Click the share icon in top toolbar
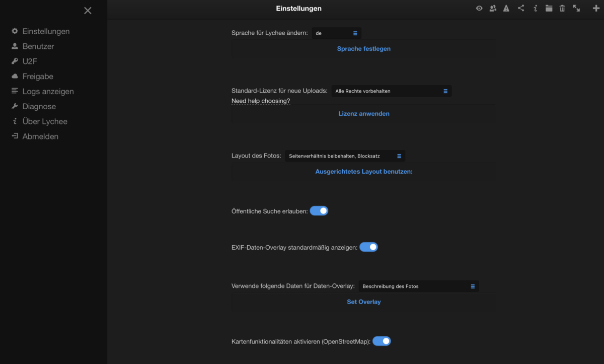This screenshot has height=364, width=604. tap(521, 8)
